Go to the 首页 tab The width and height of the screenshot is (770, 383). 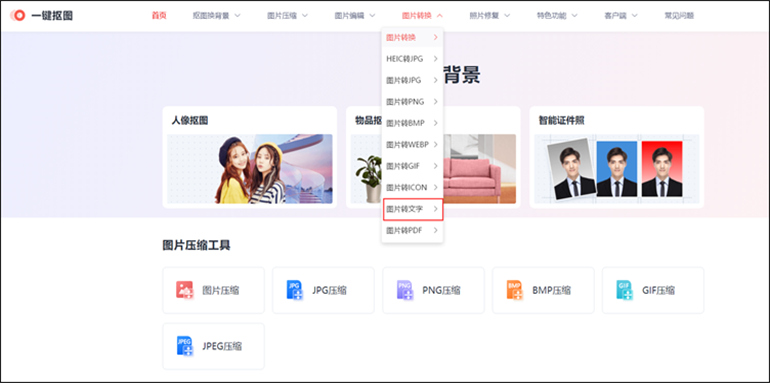159,16
